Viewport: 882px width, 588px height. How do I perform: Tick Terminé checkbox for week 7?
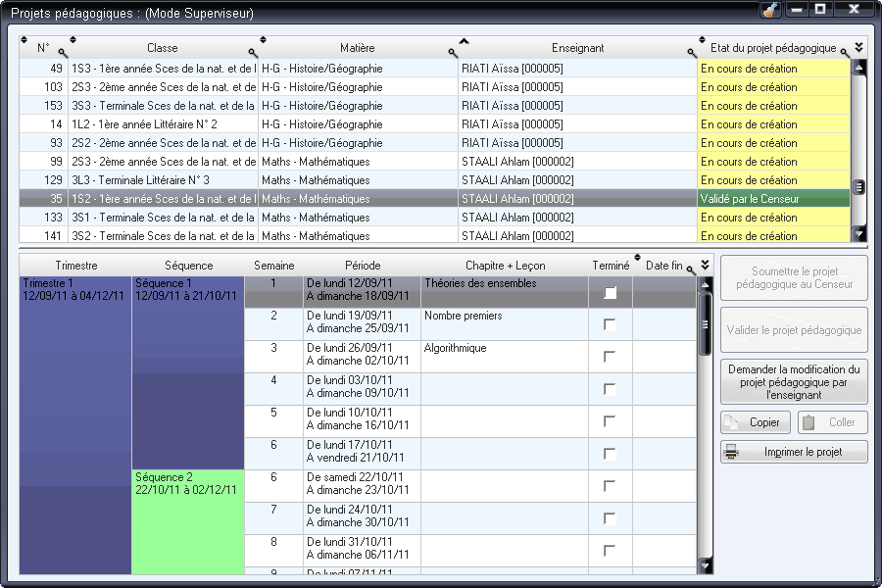(x=610, y=518)
